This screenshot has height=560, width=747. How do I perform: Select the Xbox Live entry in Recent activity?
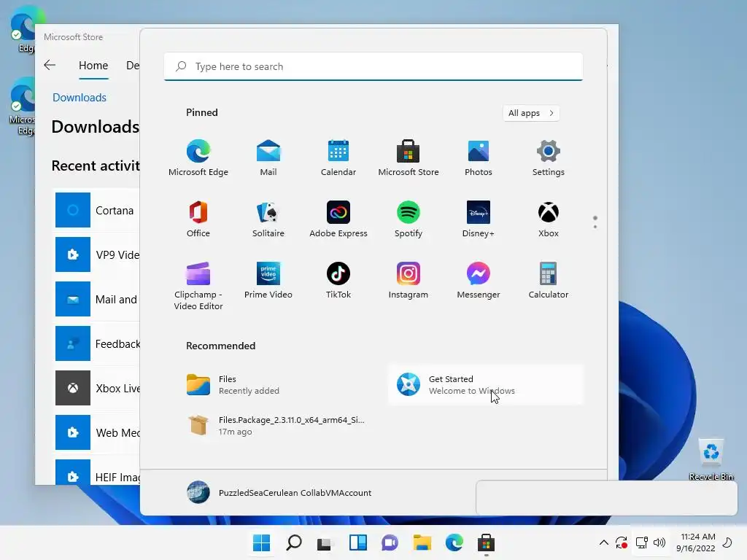point(96,388)
